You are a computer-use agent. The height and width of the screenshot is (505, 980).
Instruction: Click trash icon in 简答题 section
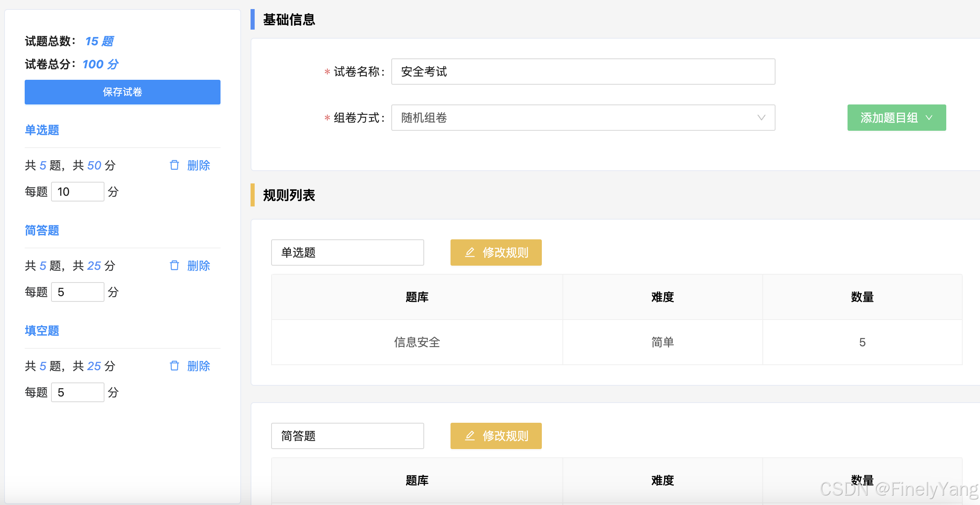(x=174, y=266)
